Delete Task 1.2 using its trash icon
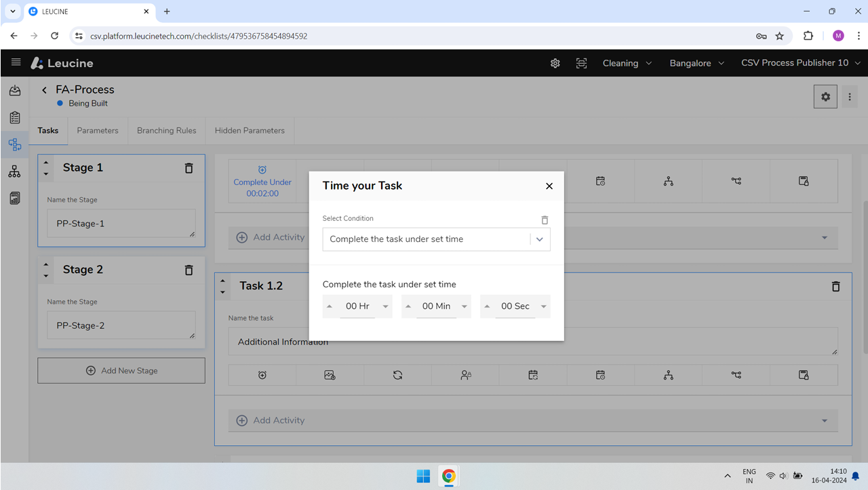This screenshot has width=868, height=490. pyautogui.click(x=835, y=287)
